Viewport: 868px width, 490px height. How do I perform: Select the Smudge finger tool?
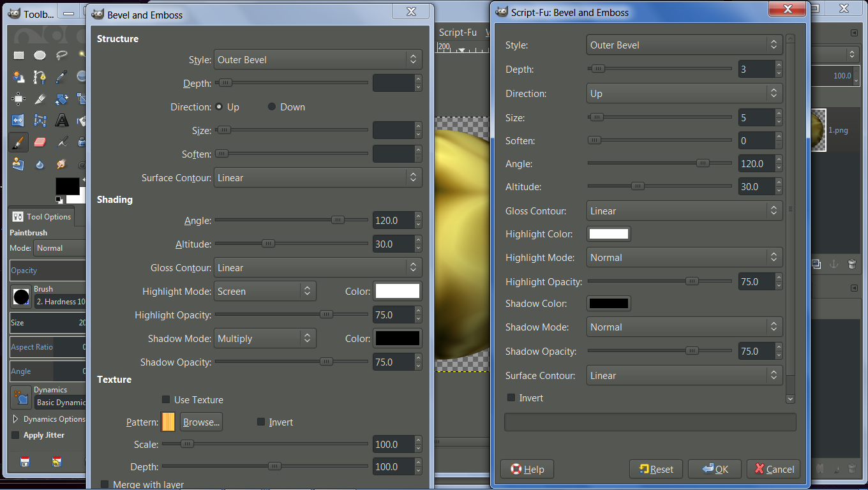click(61, 163)
